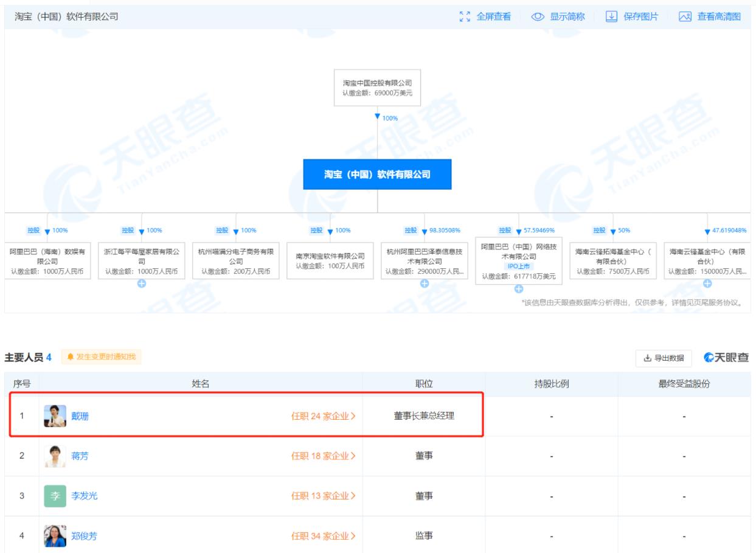Open 杭州喵满分电子商务有限公司 node
Screen dimensions: 756x553
pos(235,262)
